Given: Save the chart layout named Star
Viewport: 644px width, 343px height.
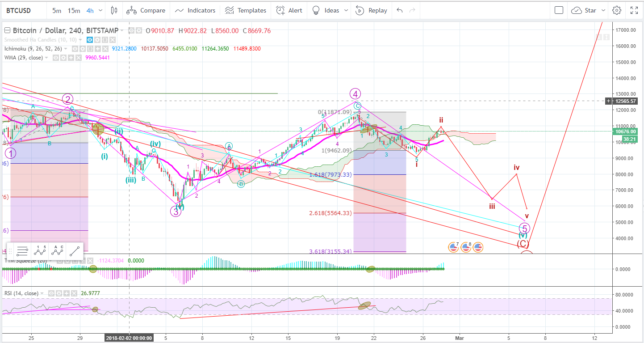Looking at the screenshot, I should 585,10.
